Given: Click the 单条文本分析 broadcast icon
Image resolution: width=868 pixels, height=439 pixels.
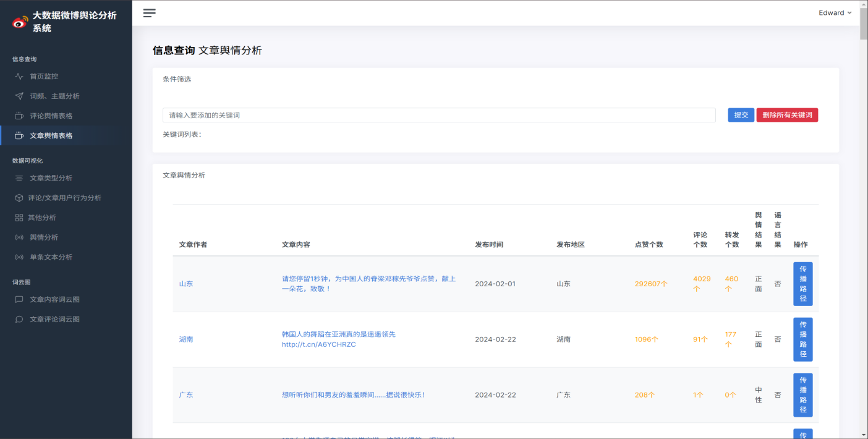Looking at the screenshot, I should 20,257.
